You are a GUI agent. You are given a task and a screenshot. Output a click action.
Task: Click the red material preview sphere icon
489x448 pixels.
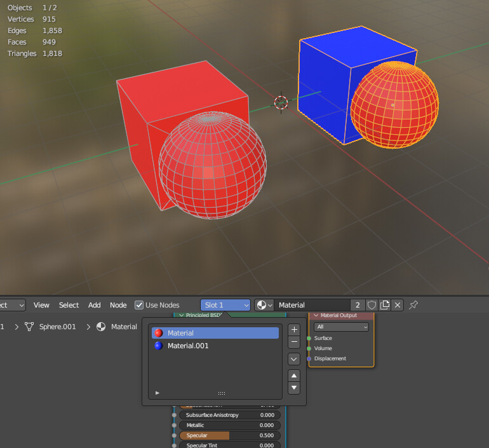pyautogui.click(x=159, y=333)
